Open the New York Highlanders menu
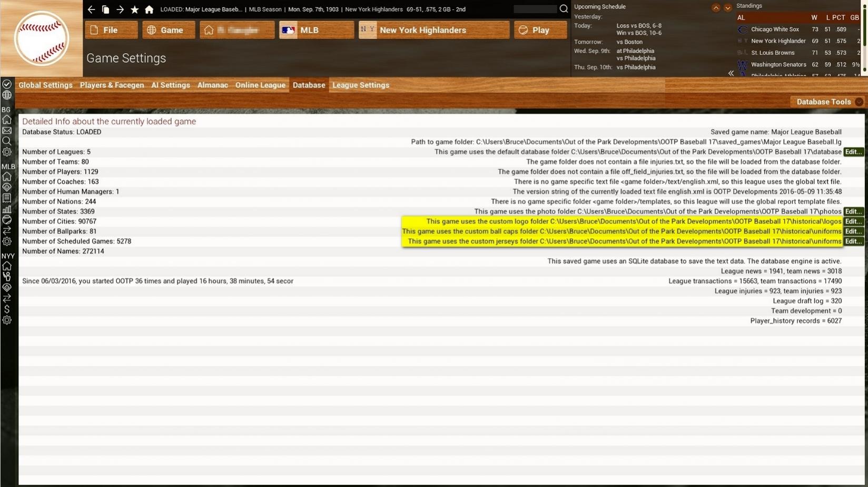Viewport: 868px width, 487px height. (x=433, y=30)
